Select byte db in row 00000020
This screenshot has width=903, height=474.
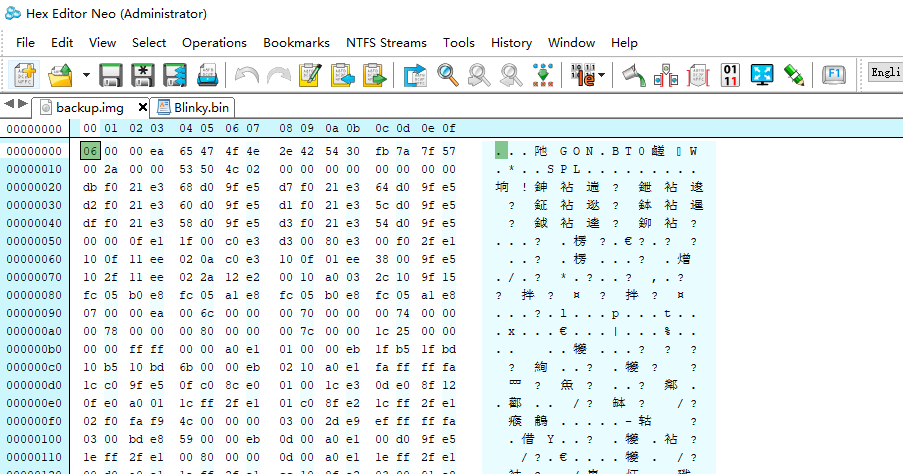click(x=90, y=187)
